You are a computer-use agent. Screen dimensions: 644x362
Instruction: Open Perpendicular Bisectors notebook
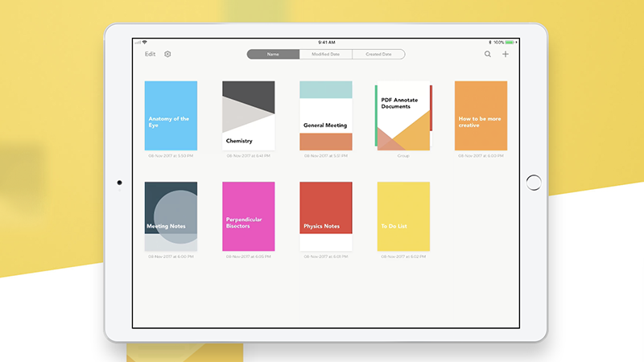tap(249, 216)
